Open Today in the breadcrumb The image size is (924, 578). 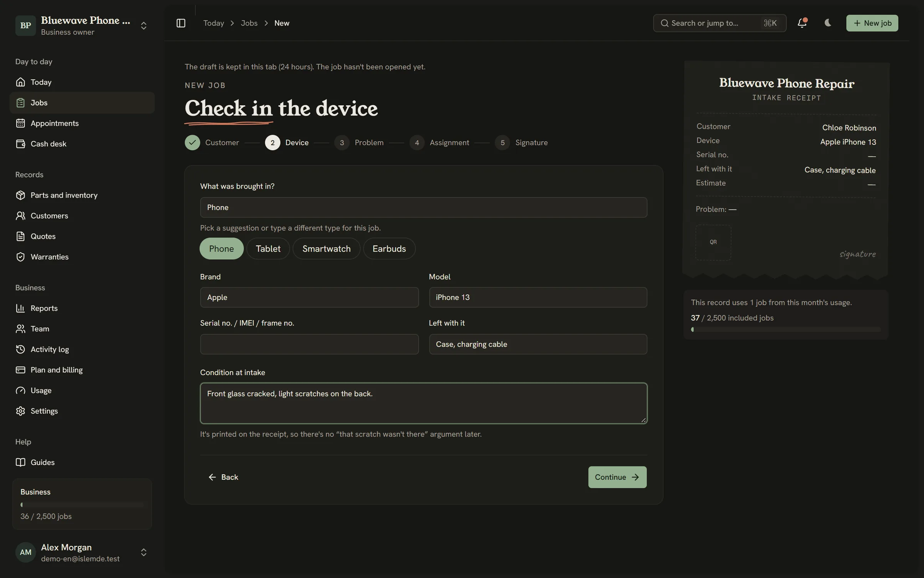pyautogui.click(x=214, y=23)
